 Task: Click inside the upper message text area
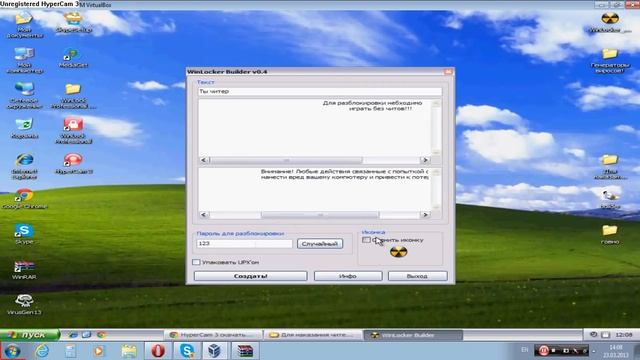(x=314, y=127)
